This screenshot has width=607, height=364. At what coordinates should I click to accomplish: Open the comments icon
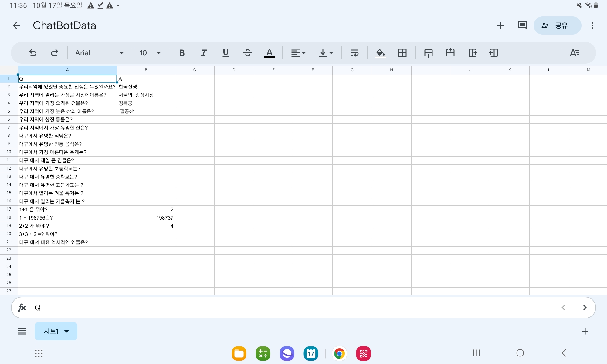click(522, 25)
